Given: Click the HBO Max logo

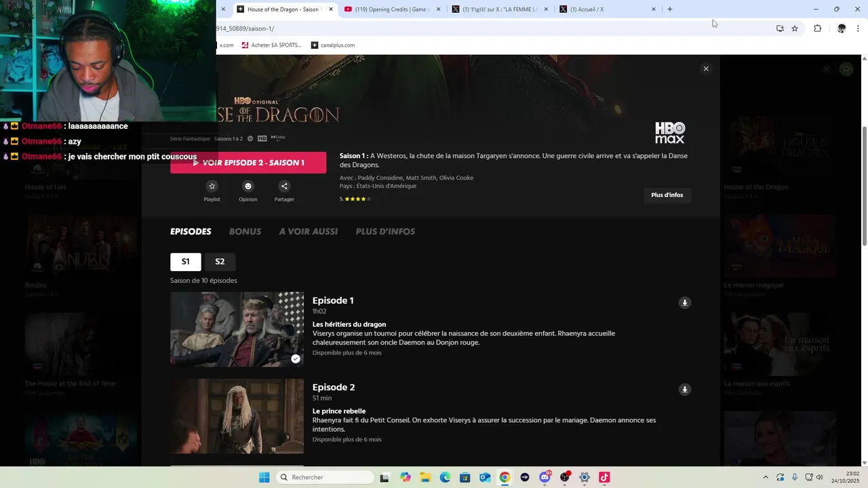Looking at the screenshot, I should 670,133.
